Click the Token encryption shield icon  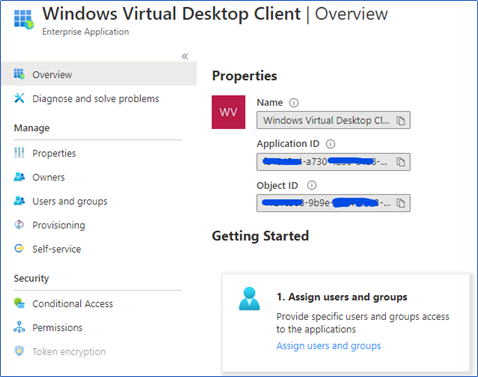tap(19, 351)
